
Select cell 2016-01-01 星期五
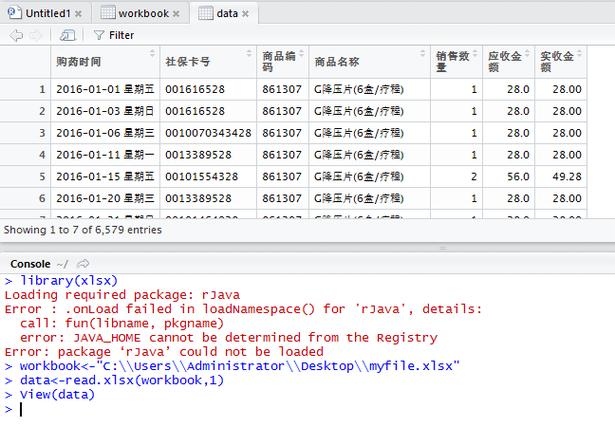(105, 89)
